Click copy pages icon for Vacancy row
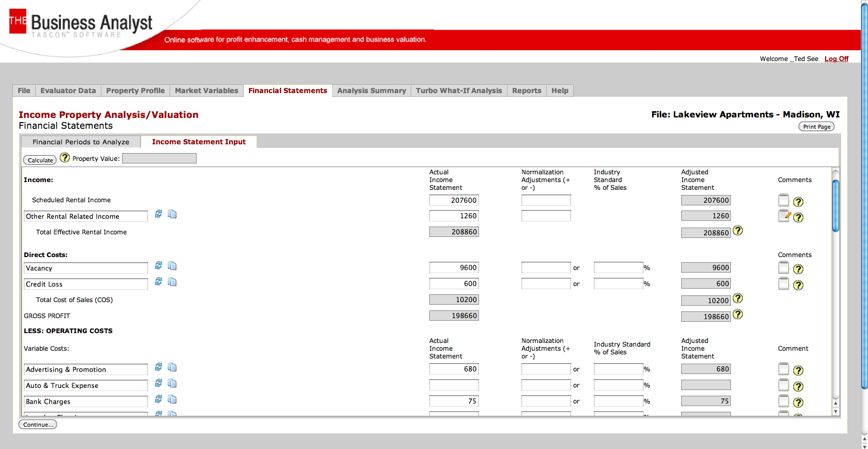 coord(172,265)
